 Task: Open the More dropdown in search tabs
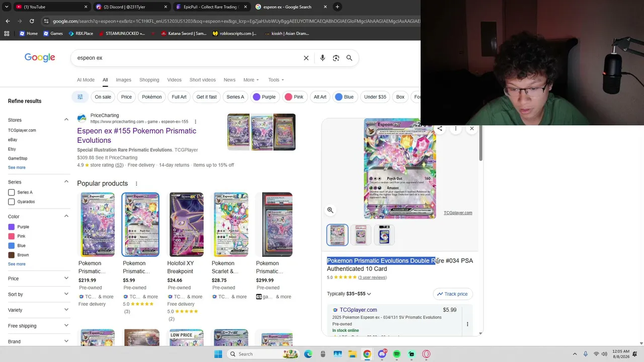[251, 80]
